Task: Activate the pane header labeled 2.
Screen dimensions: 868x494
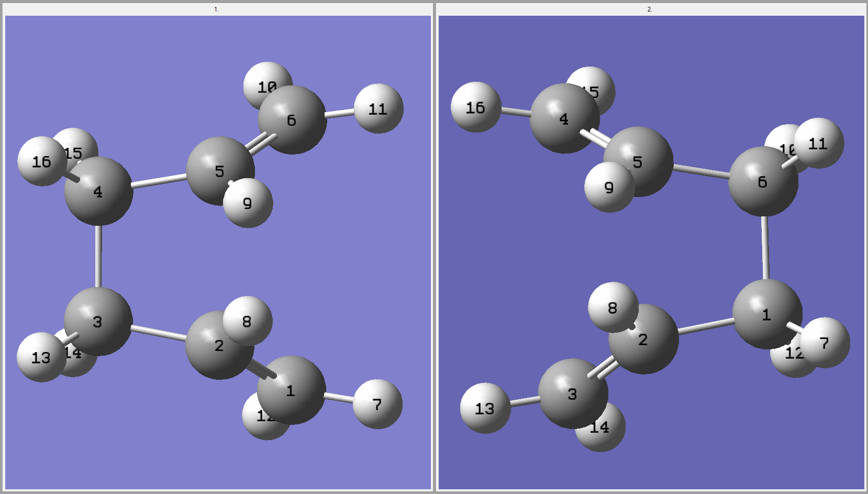Action: (x=650, y=9)
